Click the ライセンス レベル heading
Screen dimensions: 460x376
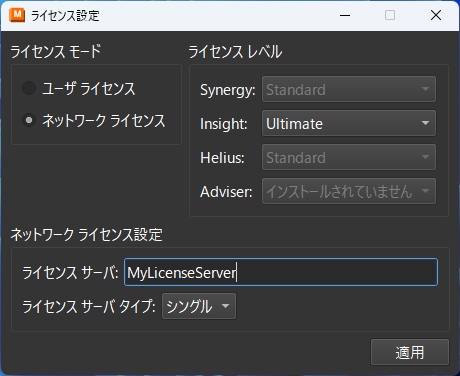(235, 52)
